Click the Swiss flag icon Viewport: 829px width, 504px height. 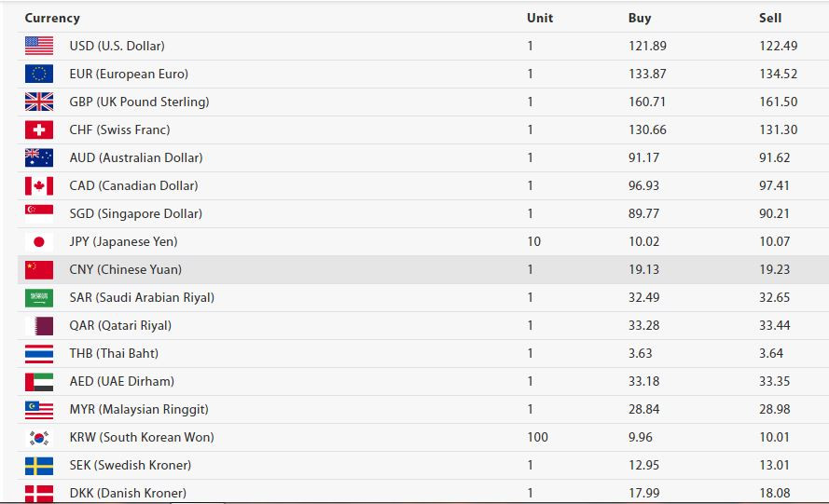39,130
